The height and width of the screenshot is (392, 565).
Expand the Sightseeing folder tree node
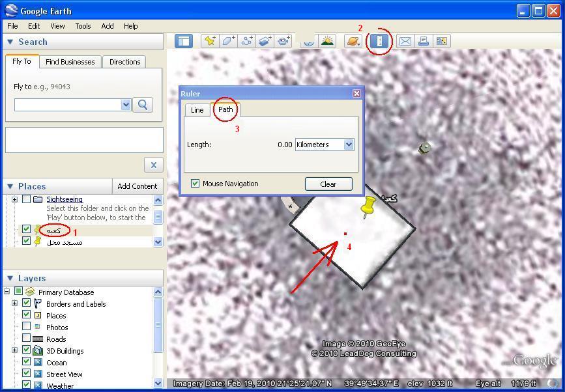[x=15, y=199]
